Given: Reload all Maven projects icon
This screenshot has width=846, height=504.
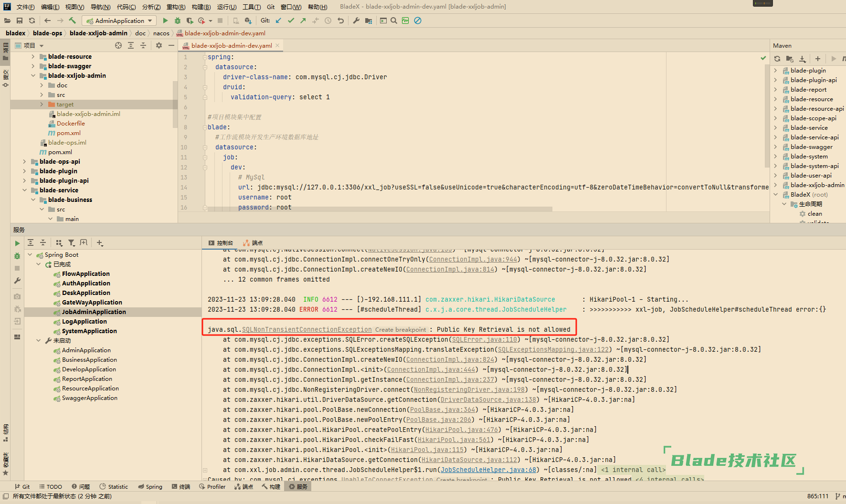Looking at the screenshot, I should (x=777, y=59).
